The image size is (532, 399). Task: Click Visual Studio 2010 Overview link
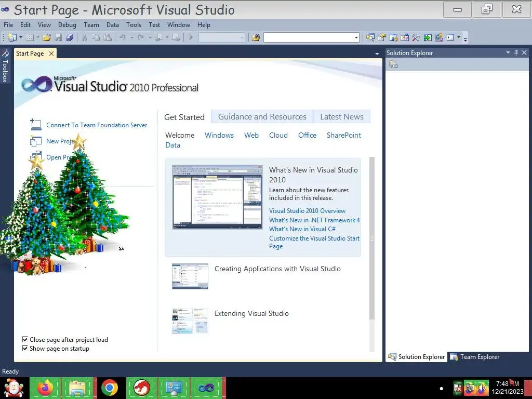308,211
